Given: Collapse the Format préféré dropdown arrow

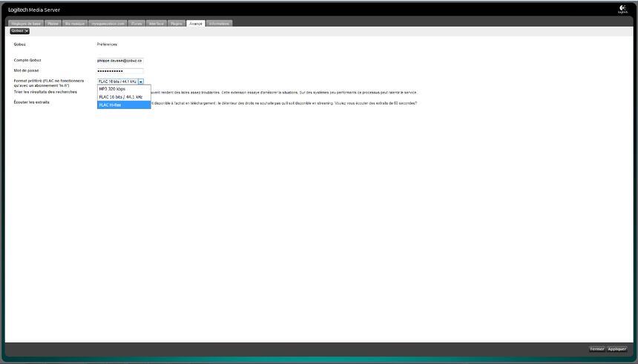Looking at the screenshot, I should [x=141, y=82].
